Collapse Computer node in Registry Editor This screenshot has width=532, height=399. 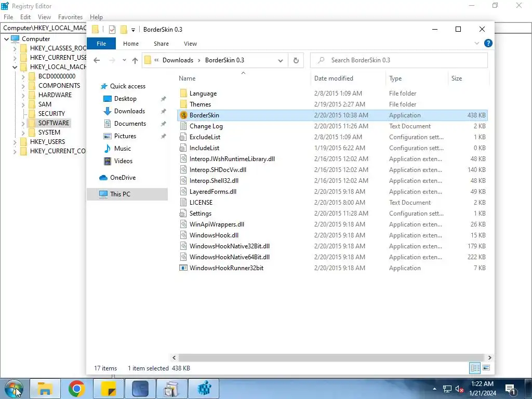(6, 39)
